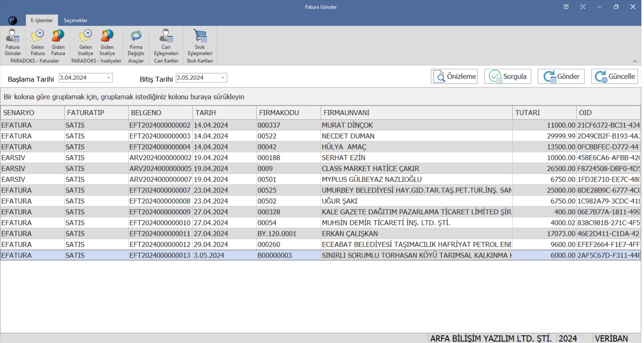Open the Başlama Tarihi date dropdown

(x=109, y=78)
